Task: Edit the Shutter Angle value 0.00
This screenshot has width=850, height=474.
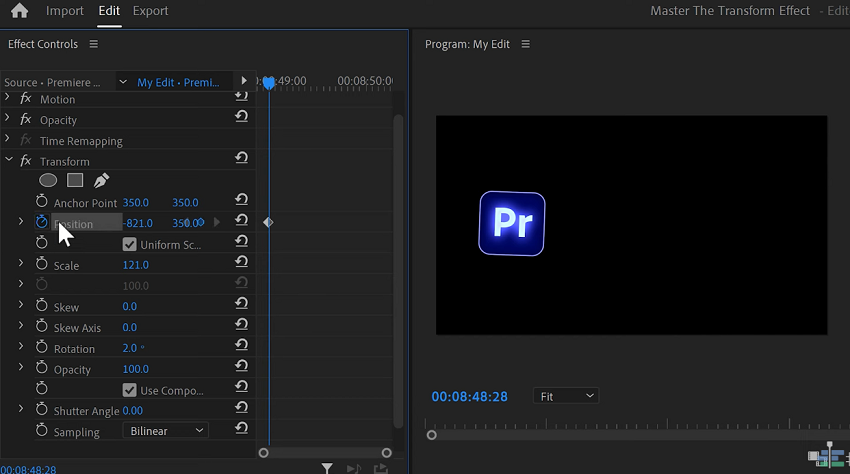Action: click(x=133, y=411)
